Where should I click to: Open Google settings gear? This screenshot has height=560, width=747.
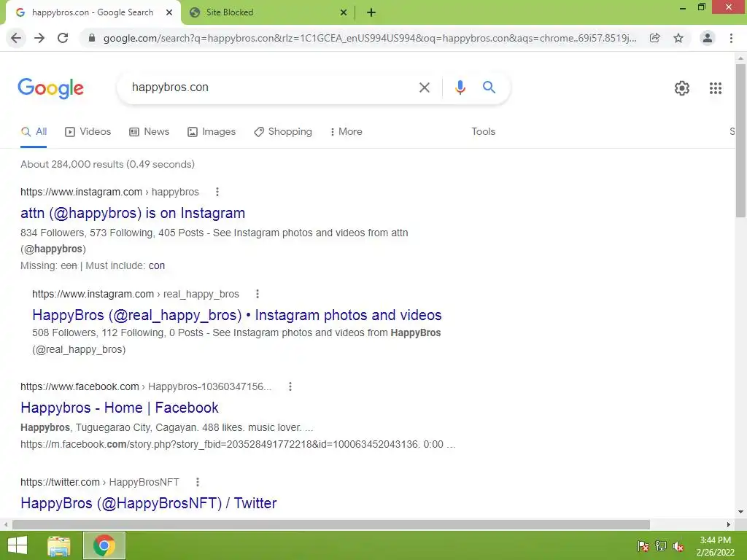tap(682, 88)
